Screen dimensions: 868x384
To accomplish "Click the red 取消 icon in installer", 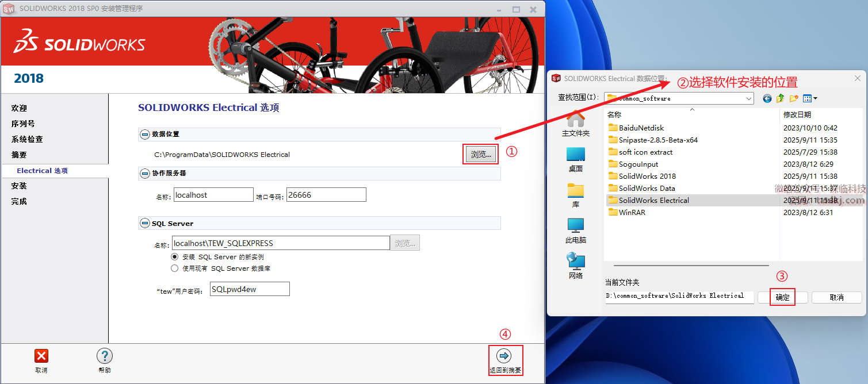I will [41, 356].
